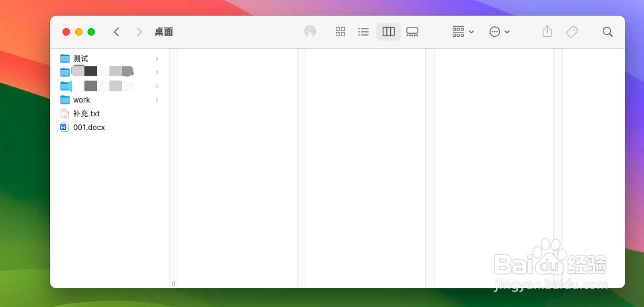Image resolution: width=644 pixels, height=307 pixels.
Task: Expand chevron next to work folder
Action: point(157,100)
